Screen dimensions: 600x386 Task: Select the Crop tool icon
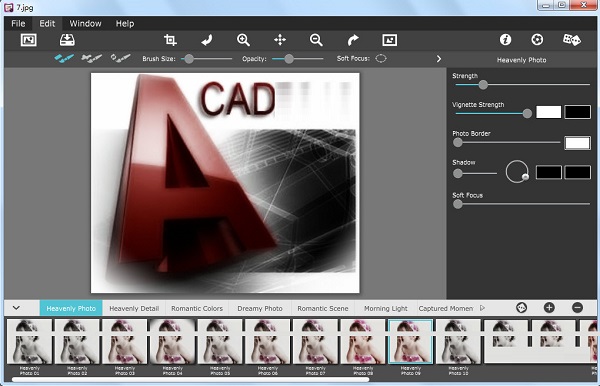(170, 40)
